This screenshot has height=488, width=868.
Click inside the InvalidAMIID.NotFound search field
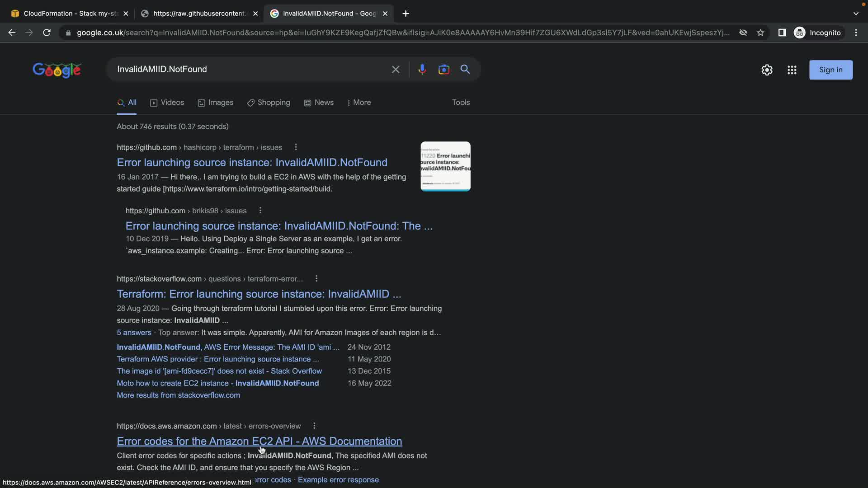click(249, 70)
